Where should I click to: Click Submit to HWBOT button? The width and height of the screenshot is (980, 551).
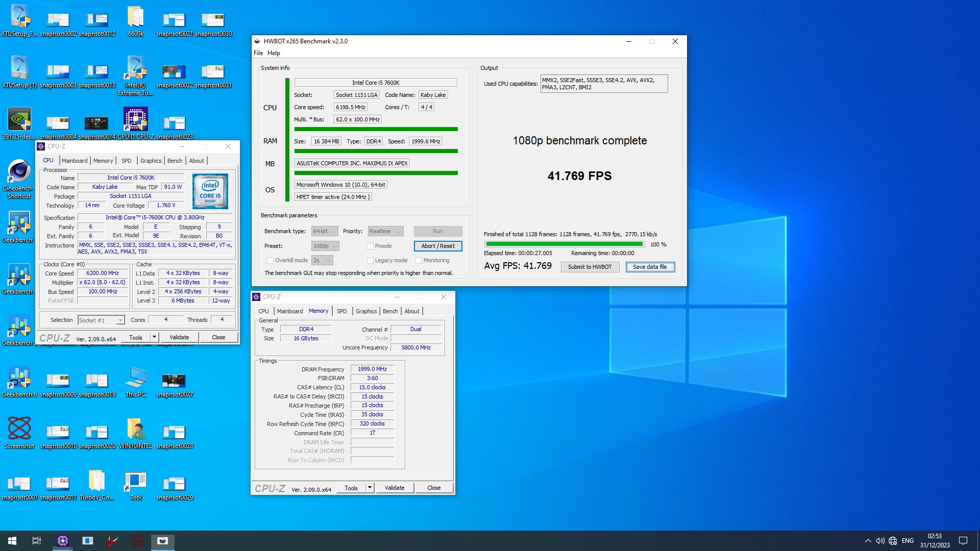(590, 267)
